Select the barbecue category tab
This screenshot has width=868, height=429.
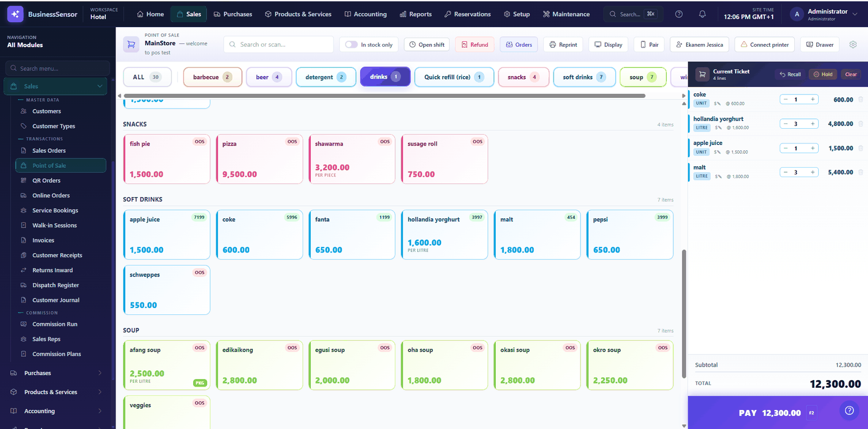[x=212, y=77]
